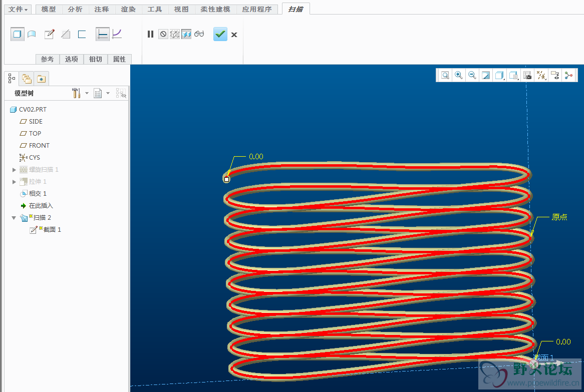Open the 文件 file menu
This screenshot has width=584, height=392.
tap(18, 10)
